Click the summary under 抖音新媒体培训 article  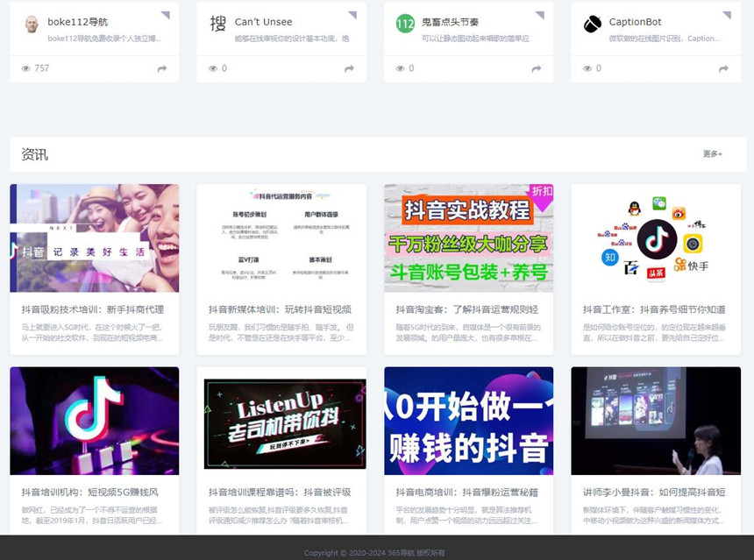[x=281, y=333]
